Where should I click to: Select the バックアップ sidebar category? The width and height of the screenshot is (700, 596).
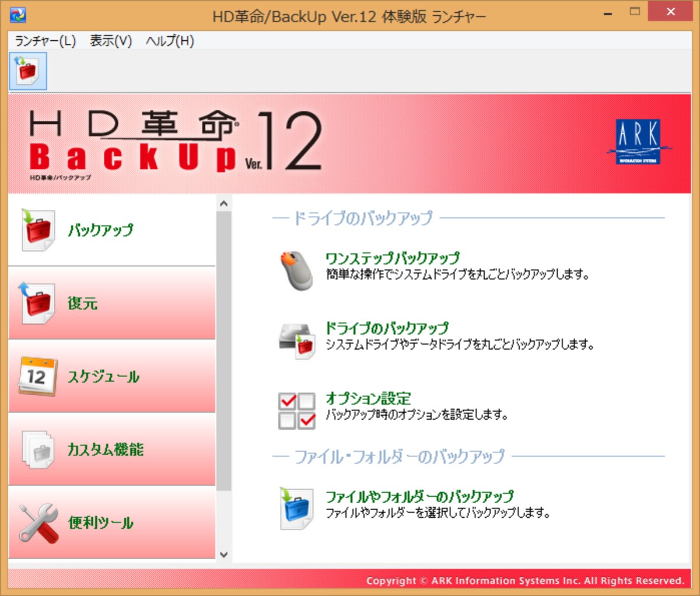[x=112, y=230]
